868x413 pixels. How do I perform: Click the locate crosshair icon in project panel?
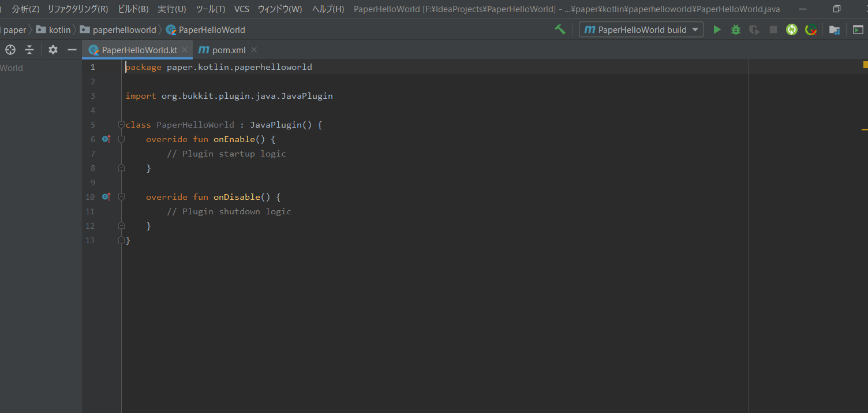pyautogui.click(x=10, y=50)
